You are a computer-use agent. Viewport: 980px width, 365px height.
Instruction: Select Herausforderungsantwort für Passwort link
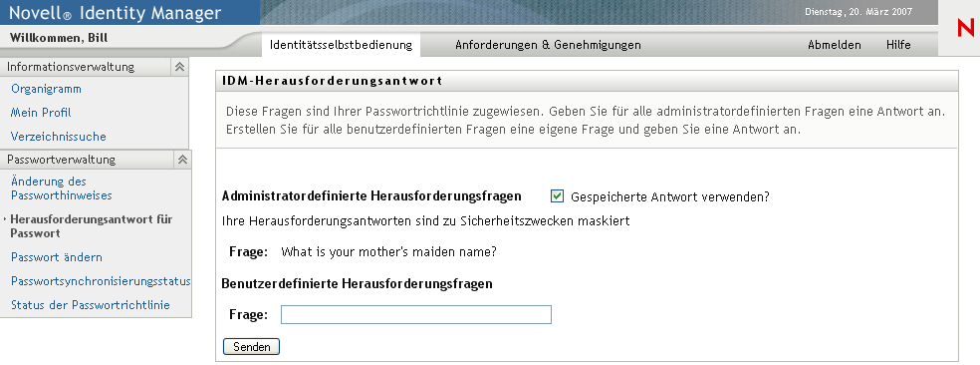click(x=92, y=226)
